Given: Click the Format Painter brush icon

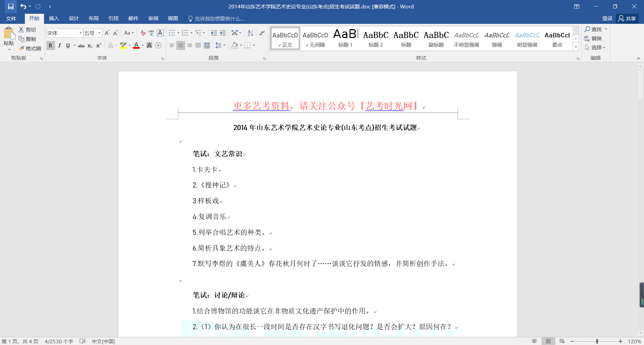Looking at the screenshot, I should pyautogui.click(x=22, y=48).
